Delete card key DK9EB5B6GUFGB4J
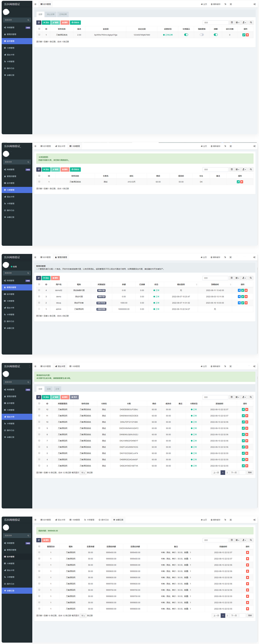The image size is (259, 644). pos(247,409)
